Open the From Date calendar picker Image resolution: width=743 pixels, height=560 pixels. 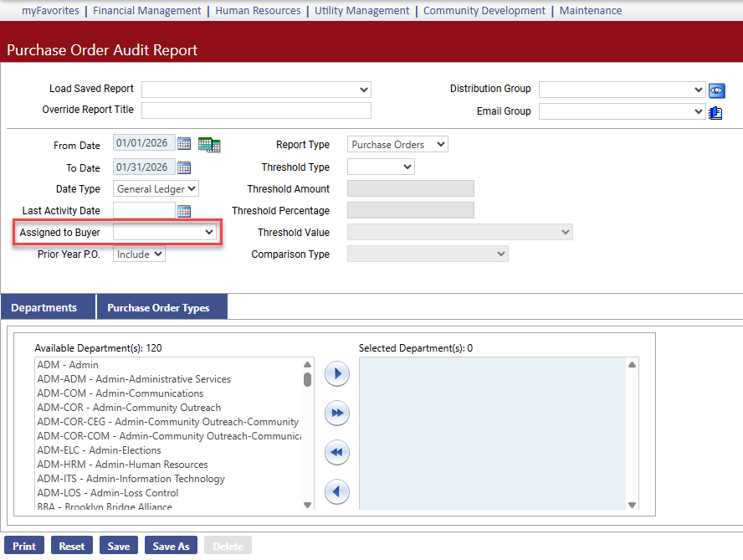point(184,145)
